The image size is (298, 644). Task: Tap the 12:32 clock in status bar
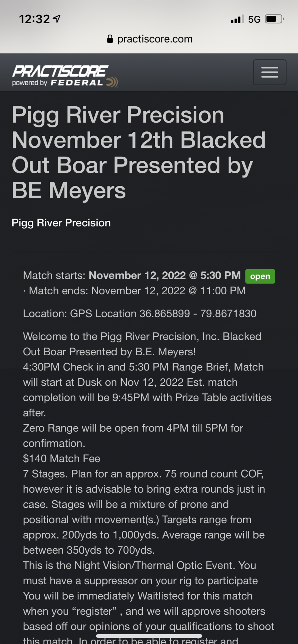34,19
